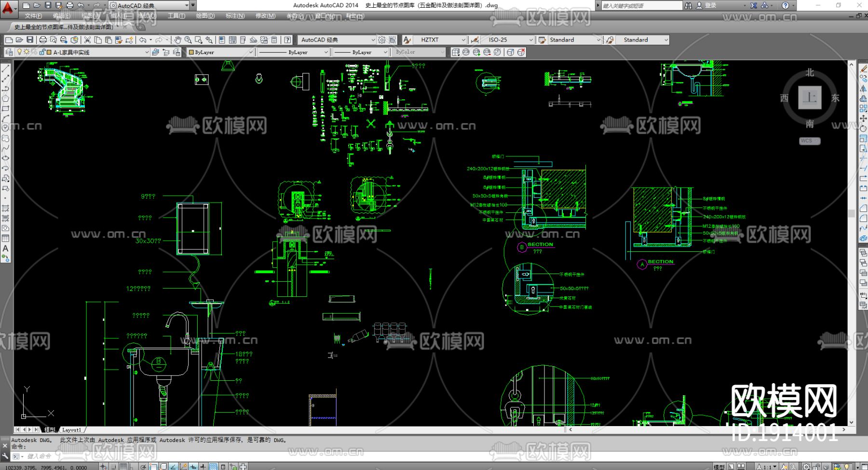Open the HZTXT text style dropdown

(440, 40)
